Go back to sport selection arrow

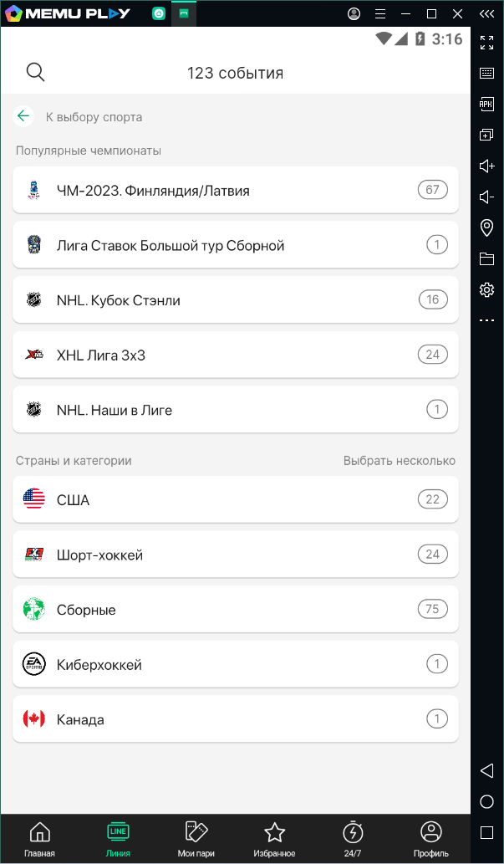(23, 117)
